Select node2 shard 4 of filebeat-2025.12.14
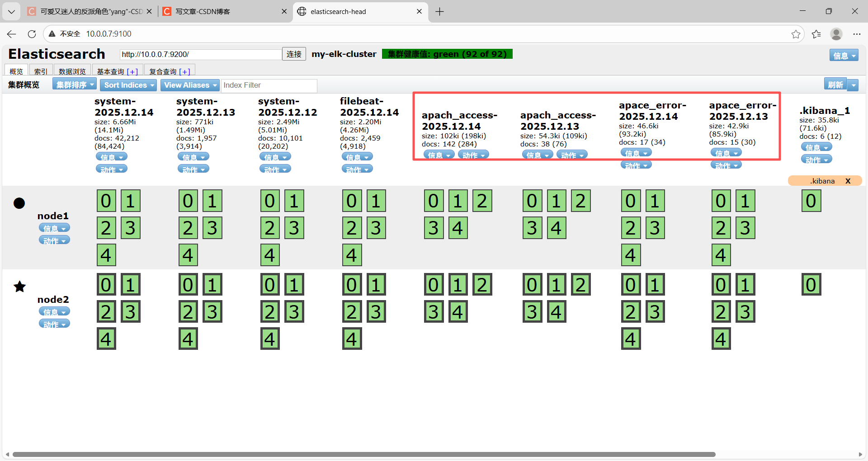Viewport: 868px width, 461px height. (x=352, y=339)
